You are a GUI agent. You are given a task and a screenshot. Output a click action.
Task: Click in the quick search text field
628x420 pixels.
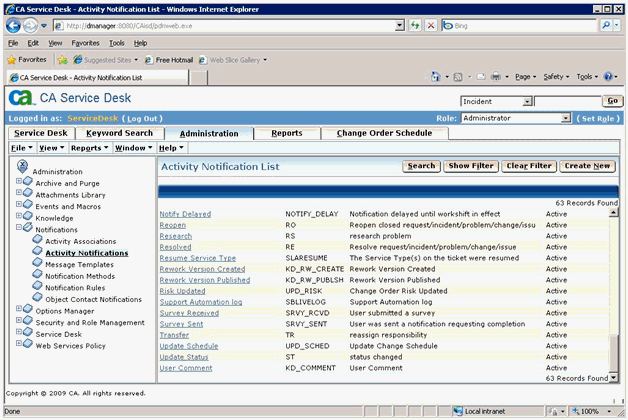pos(568,102)
